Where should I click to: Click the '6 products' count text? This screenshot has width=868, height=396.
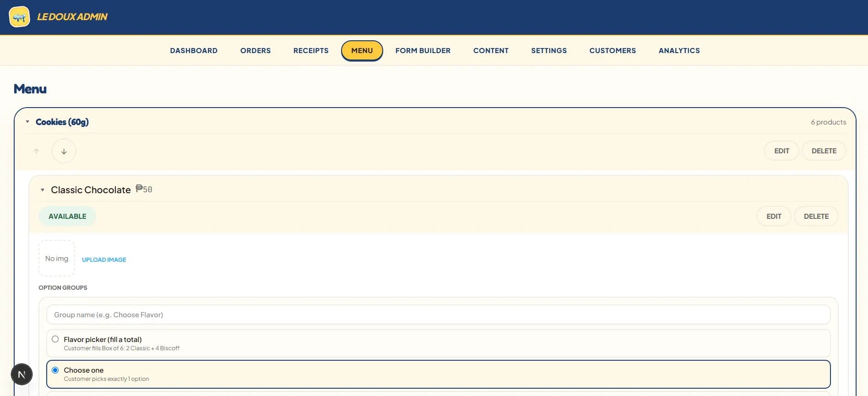829,122
